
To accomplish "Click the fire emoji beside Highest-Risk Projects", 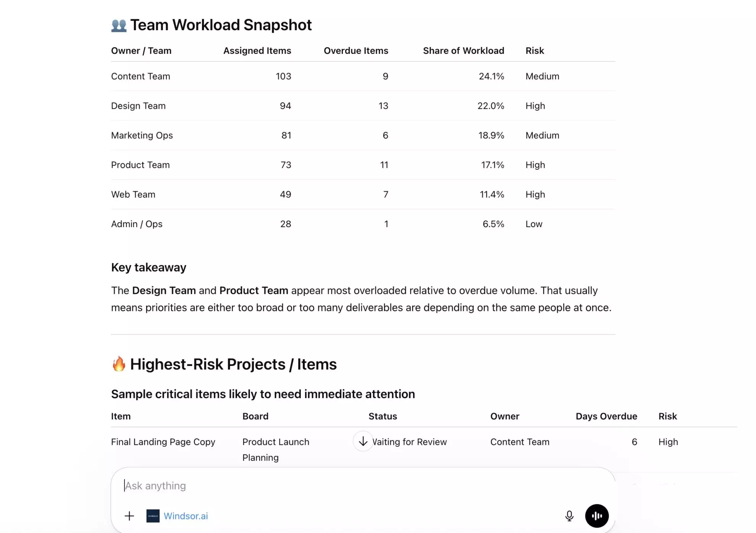I will coord(119,364).
